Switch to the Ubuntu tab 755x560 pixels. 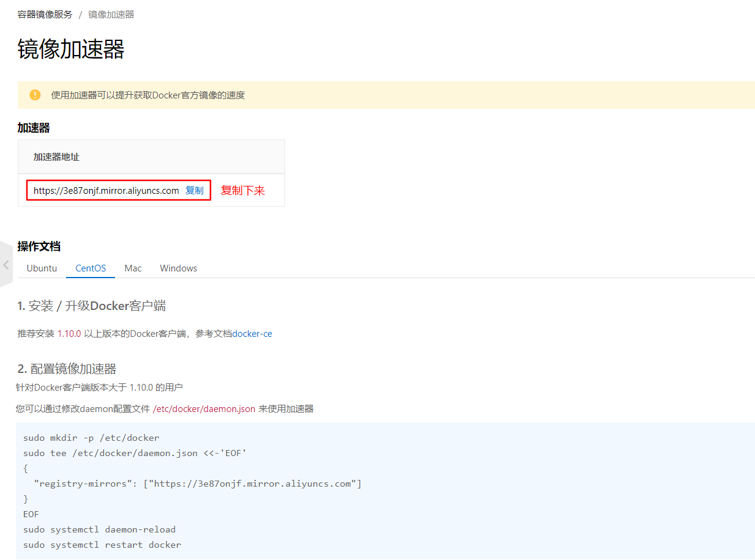click(42, 268)
